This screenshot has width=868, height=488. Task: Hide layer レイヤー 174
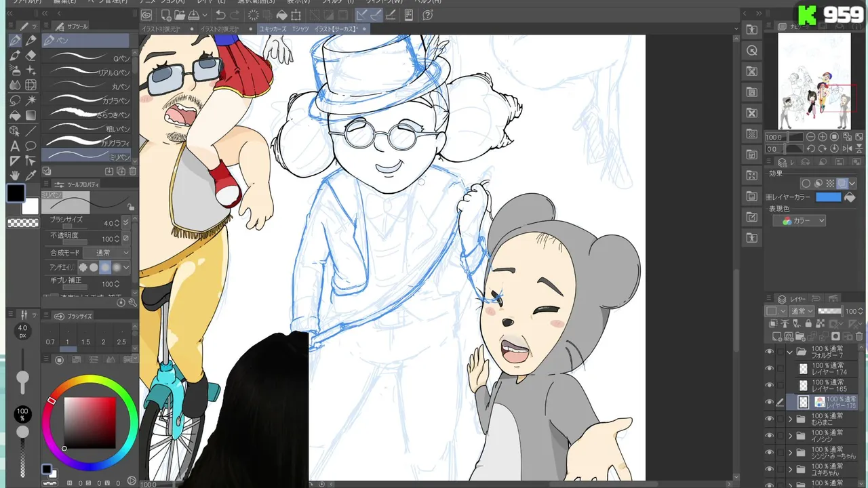pyautogui.click(x=769, y=369)
